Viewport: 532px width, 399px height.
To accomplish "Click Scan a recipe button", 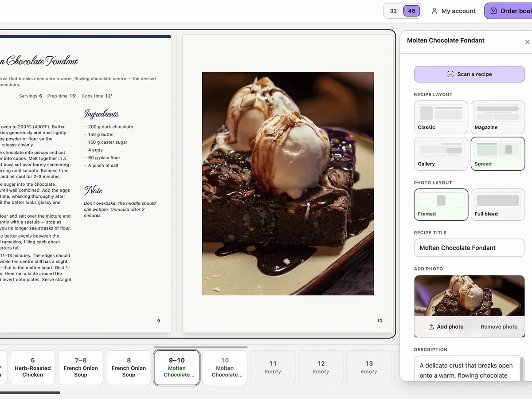I will tap(469, 74).
